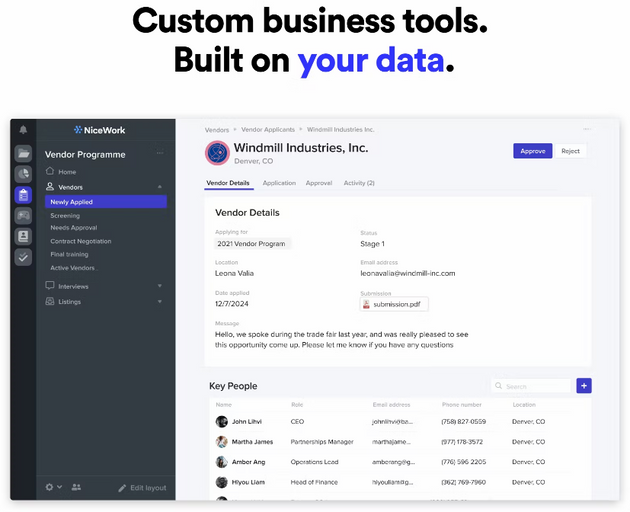Switch to the Approval tab
This screenshot has height=512, width=630.
319,183
